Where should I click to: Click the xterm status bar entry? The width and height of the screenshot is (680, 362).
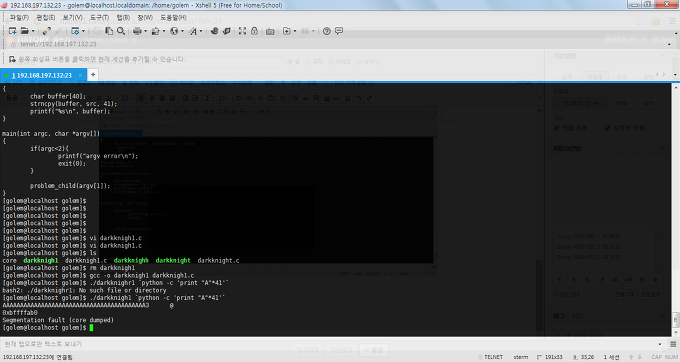pyautogui.click(x=521, y=357)
